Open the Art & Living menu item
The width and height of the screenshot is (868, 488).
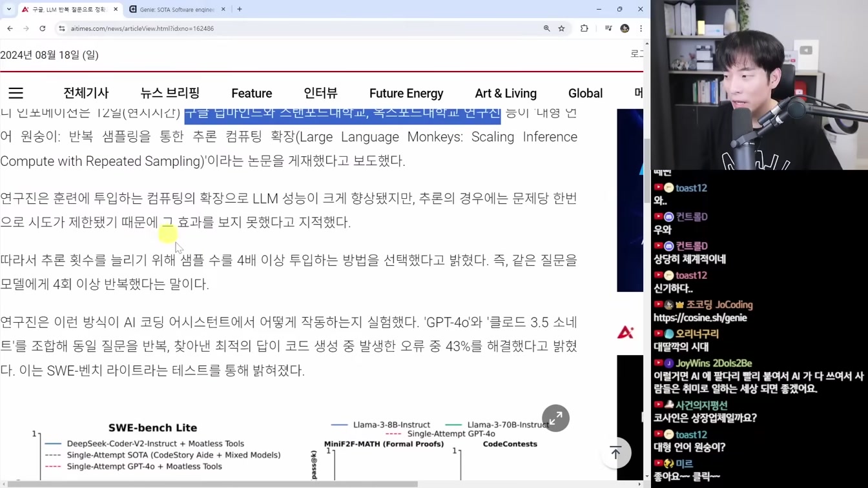tap(506, 94)
